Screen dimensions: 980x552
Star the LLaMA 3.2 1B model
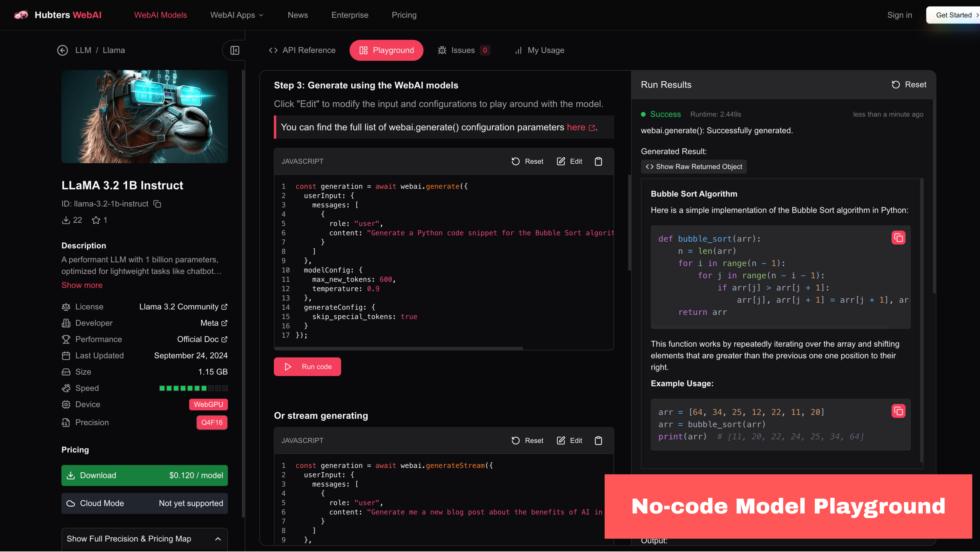coord(96,220)
